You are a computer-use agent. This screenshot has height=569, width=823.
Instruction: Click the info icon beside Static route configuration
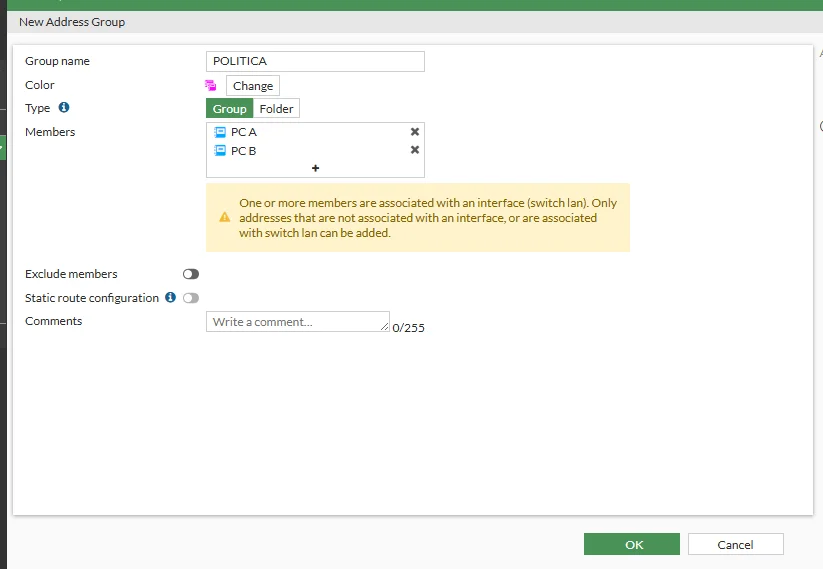pos(170,297)
